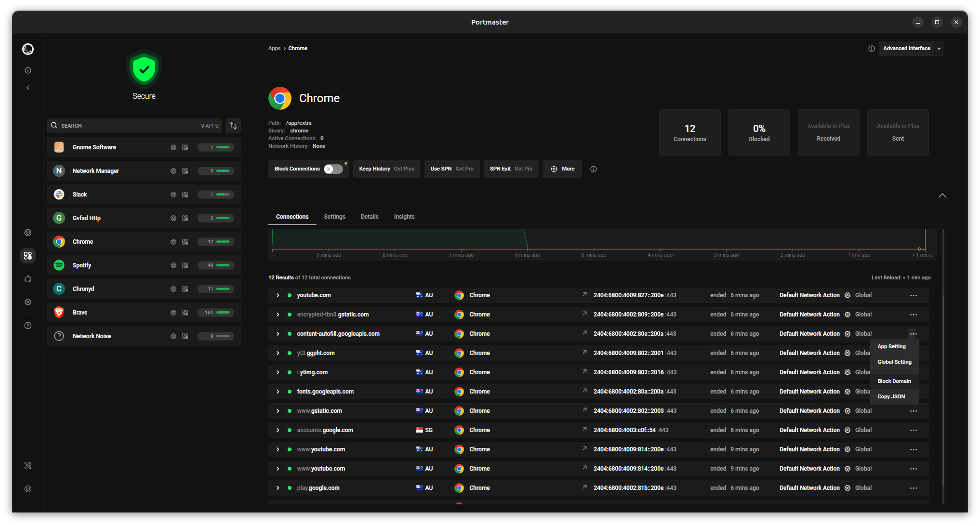This screenshot has height=526, width=980.
Task: Open the global settings gear in sidebar
Action: coord(28,302)
